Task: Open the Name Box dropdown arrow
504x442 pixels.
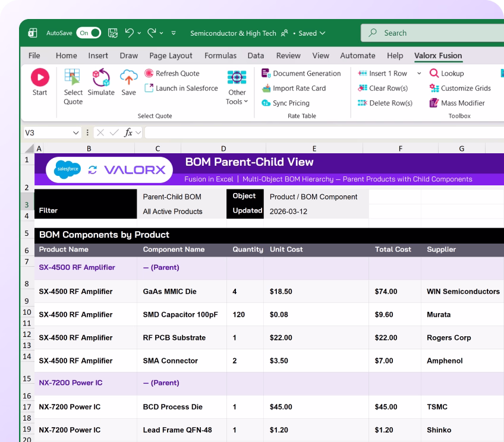Action: pos(76,132)
